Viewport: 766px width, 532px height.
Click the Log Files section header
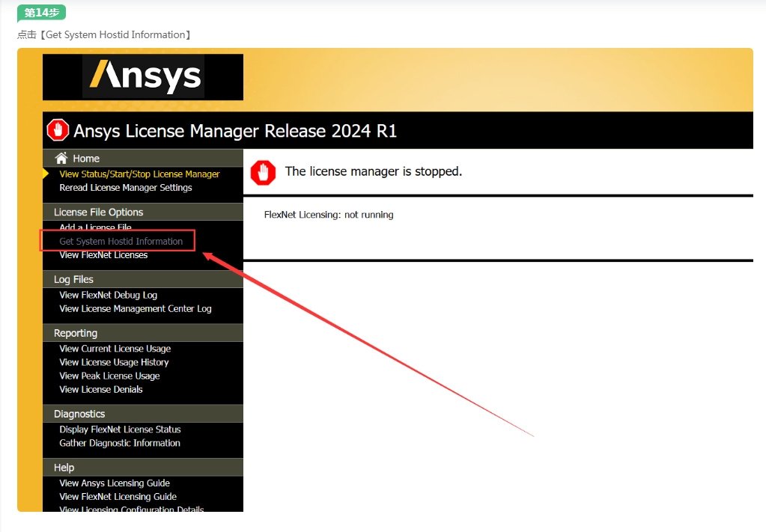tap(143, 280)
